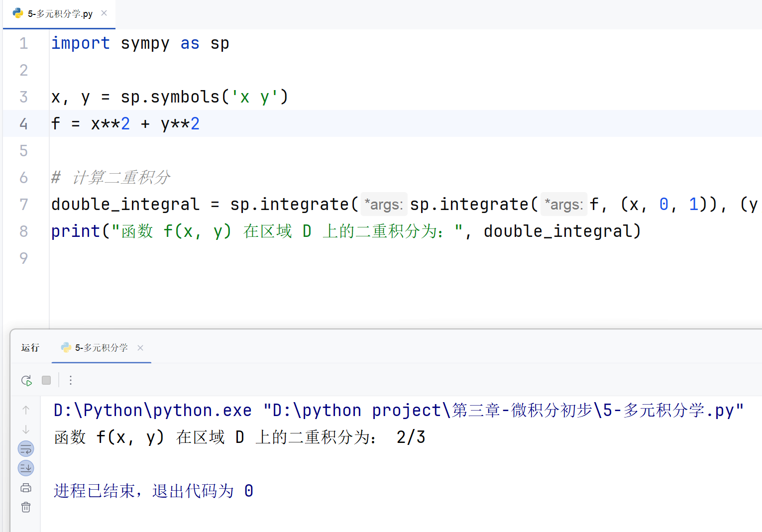The image size is (762, 532).
Task: Click the first *args: inlay hint
Action: click(x=384, y=205)
